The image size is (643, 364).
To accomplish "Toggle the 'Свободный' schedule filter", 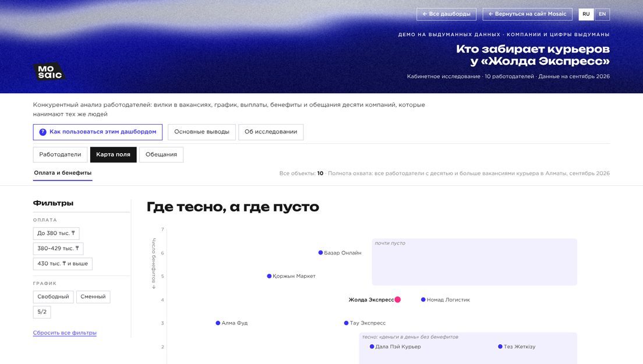I will tap(54, 297).
